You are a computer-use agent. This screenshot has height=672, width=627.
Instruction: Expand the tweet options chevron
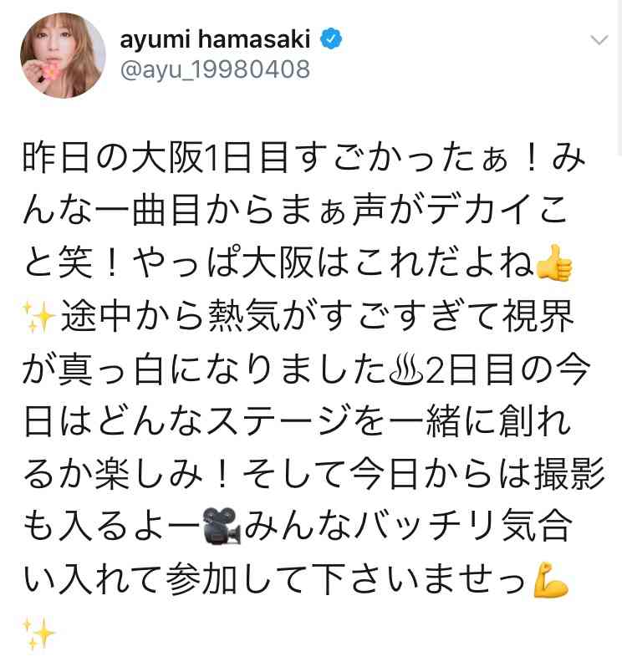[x=599, y=40]
